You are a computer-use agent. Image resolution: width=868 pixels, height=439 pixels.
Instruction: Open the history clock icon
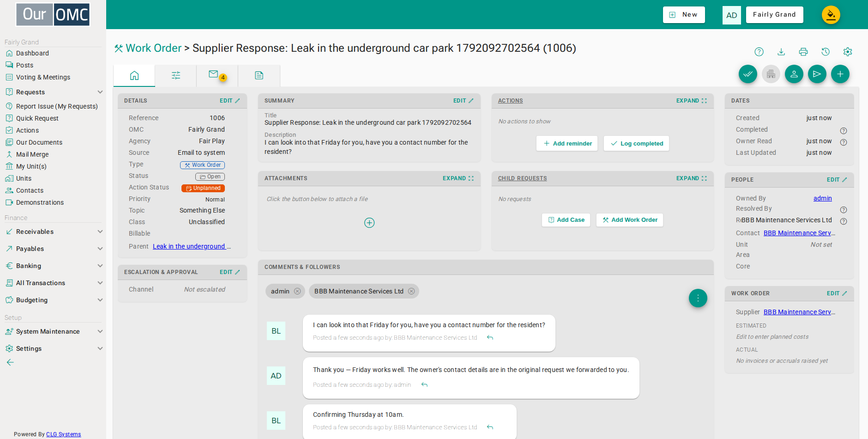tap(826, 52)
